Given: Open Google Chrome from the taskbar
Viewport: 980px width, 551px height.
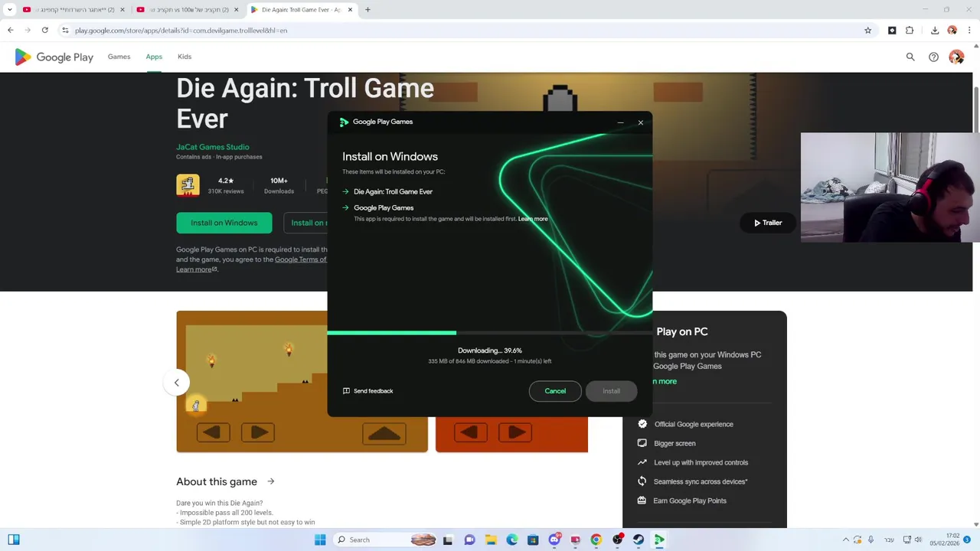Looking at the screenshot, I should click(596, 540).
